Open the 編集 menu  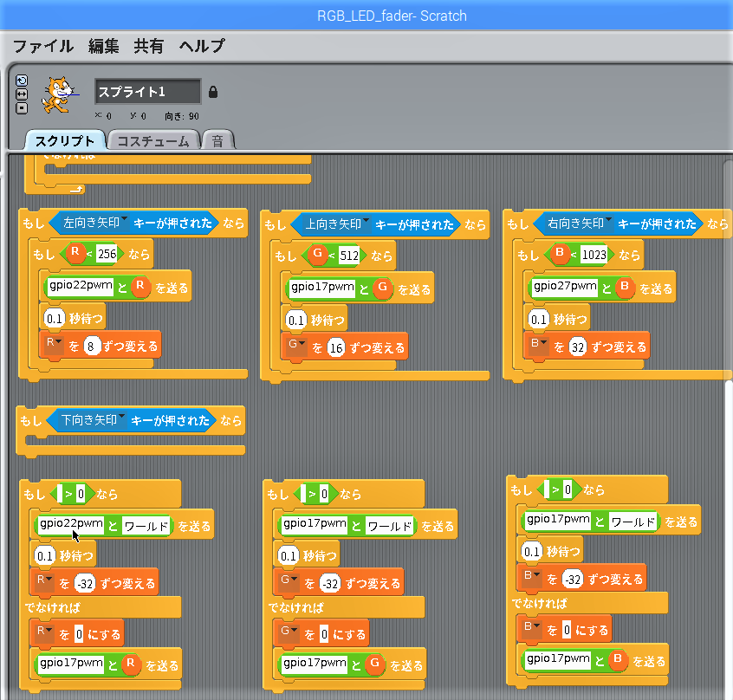tap(104, 46)
